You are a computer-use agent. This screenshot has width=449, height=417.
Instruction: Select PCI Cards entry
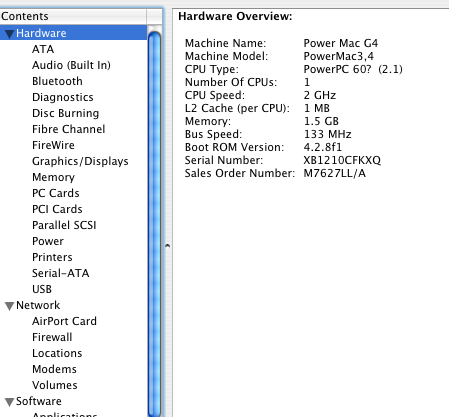[x=57, y=209]
